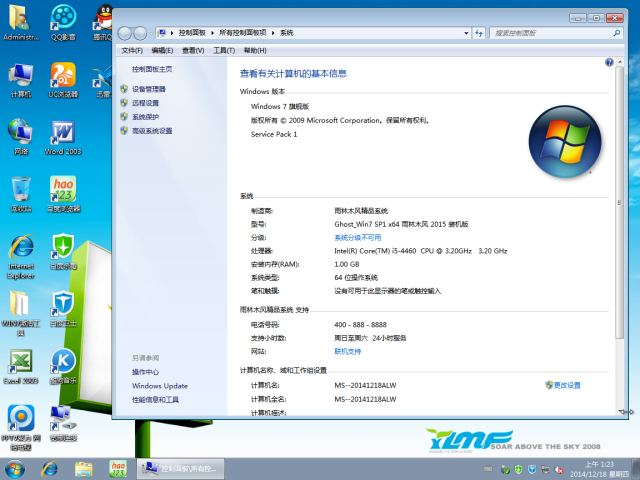This screenshot has height=480, width=640.
Task: Open 高级系统设置 link
Action: click(x=152, y=131)
